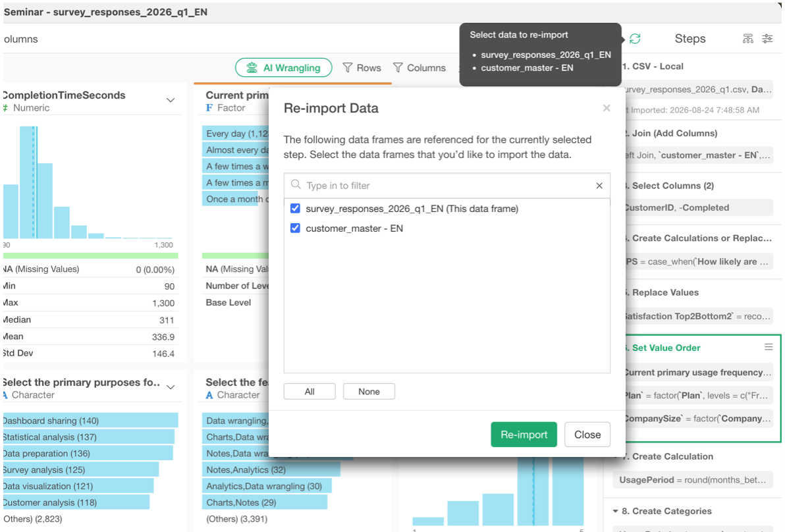This screenshot has width=785, height=532.
Task: Open the Rows filter menu
Action: click(x=362, y=68)
